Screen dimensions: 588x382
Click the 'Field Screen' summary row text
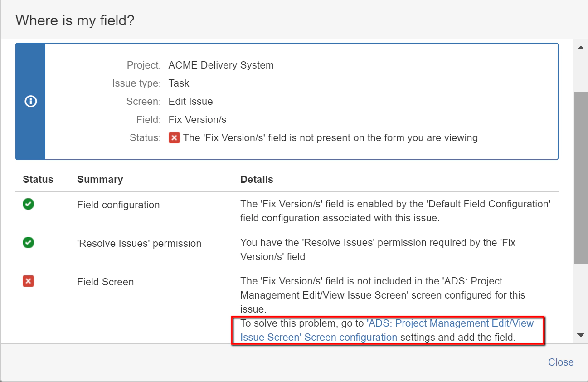click(x=105, y=282)
